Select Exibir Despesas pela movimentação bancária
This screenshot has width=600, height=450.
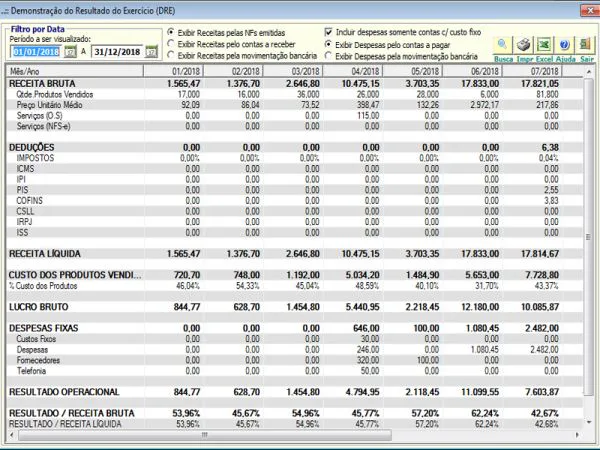coord(328,56)
